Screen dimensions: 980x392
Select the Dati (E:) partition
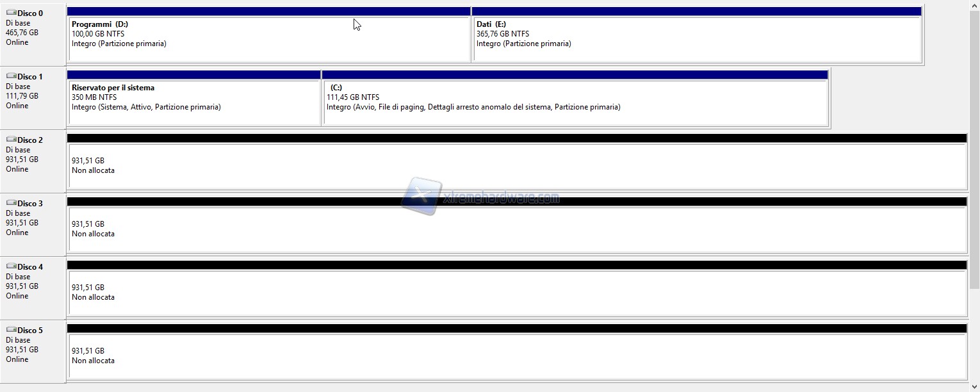[696, 38]
